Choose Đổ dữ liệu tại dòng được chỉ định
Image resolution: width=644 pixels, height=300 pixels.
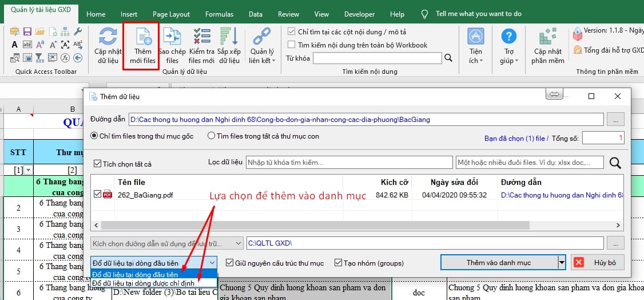(143, 283)
